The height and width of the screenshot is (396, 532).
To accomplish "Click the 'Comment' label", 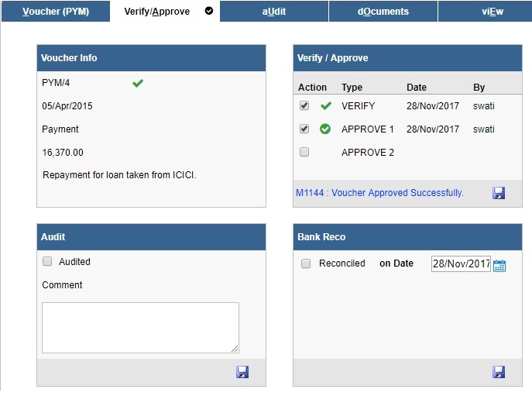I will tap(62, 285).
